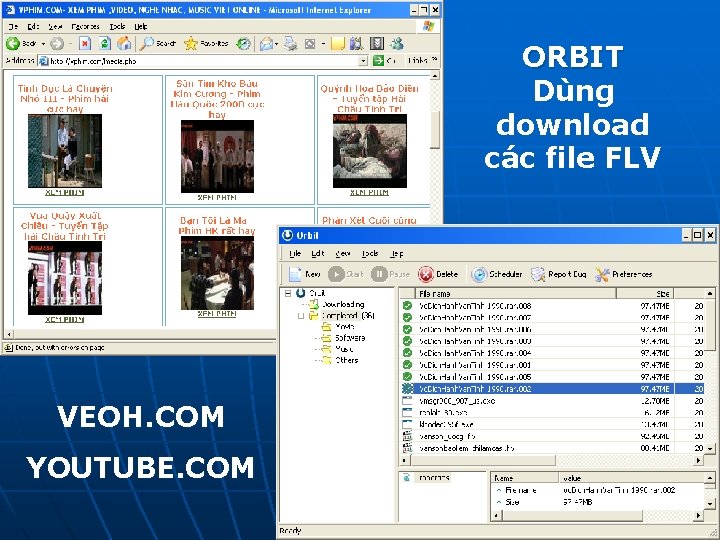Click the Messenger icon in Internet Explorer toolbar
Screen dimensions: 720x540
(397, 44)
